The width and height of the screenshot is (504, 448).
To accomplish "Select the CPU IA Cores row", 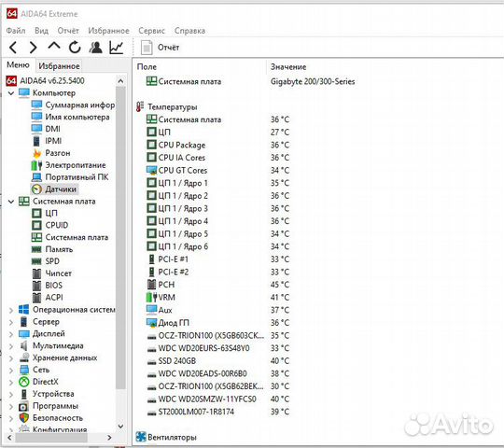I will pyautogui.click(x=217, y=158).
